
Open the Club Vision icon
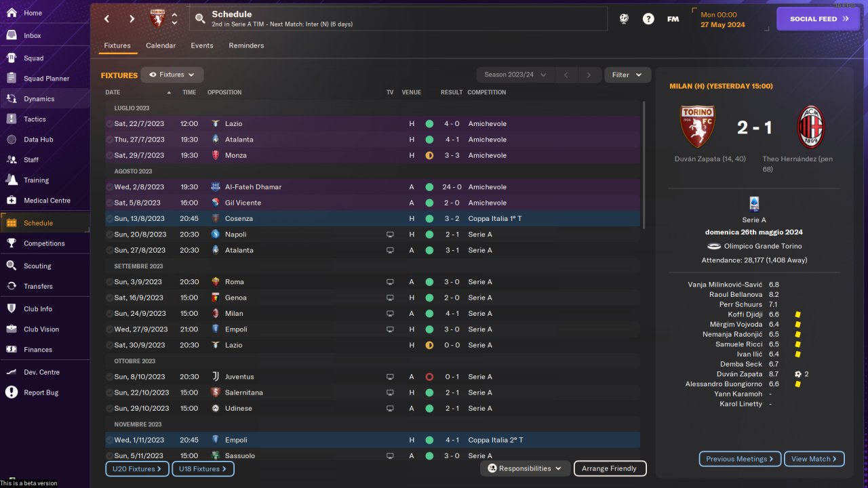coord(11,329)
